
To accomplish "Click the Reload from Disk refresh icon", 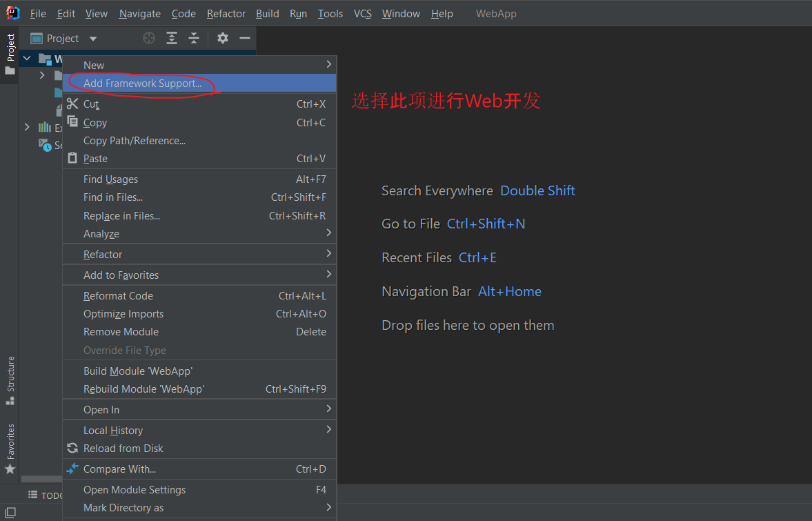I will point(72,448).
